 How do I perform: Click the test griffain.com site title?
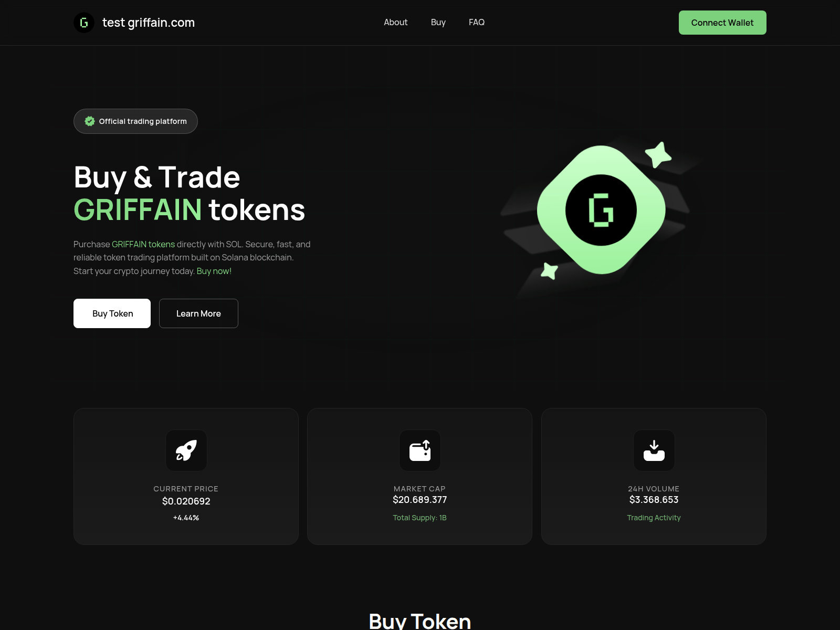149,23
